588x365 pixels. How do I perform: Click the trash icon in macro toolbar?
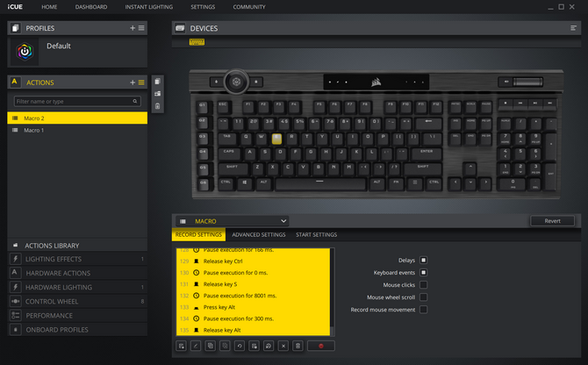(298, 346)
